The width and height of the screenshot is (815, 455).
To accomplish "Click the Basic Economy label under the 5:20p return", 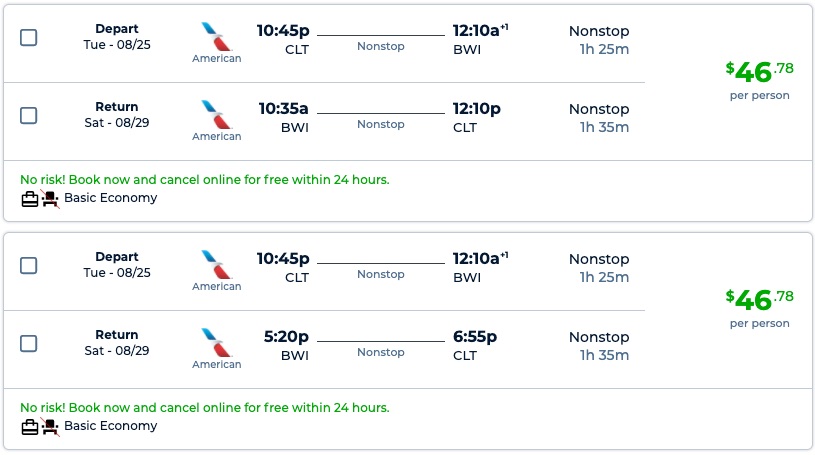I will click(110, 426).
